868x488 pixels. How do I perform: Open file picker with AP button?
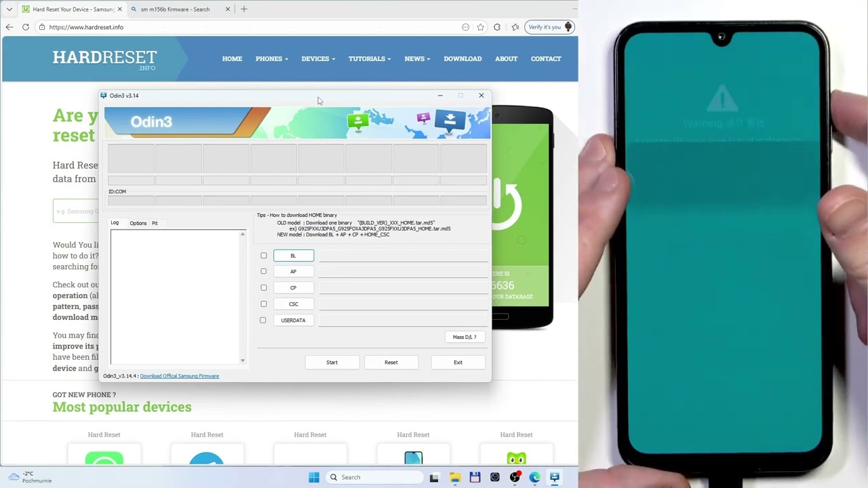[x=294, y=271]
